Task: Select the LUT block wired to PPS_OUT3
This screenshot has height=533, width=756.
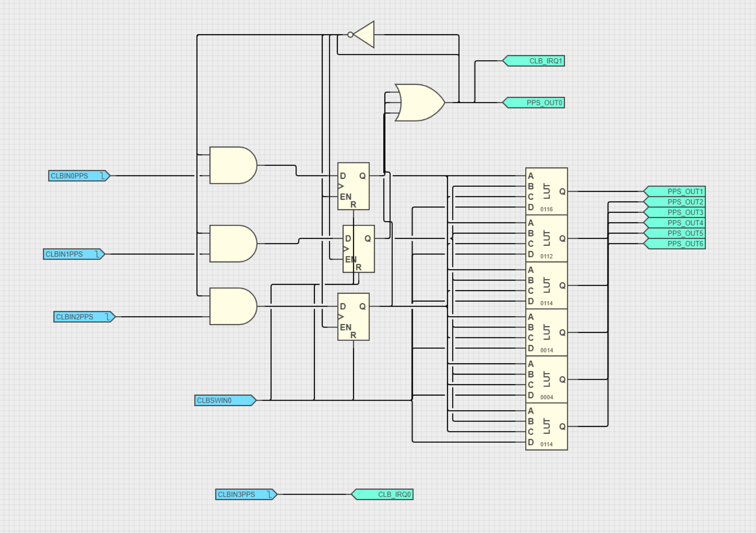Action: (546, 285)
